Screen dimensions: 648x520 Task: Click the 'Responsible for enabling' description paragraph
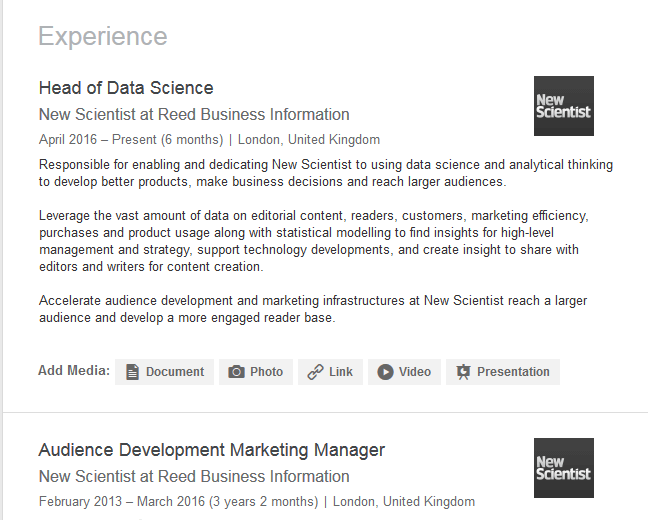coord(325,173)
